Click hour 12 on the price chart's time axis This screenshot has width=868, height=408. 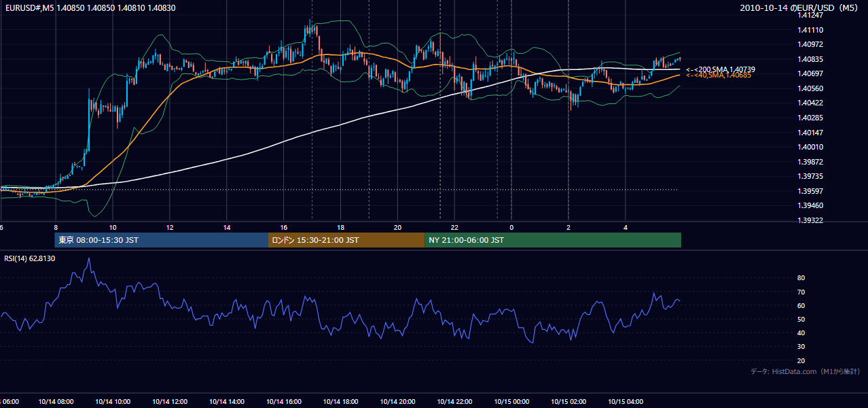(x=170, y=227)
